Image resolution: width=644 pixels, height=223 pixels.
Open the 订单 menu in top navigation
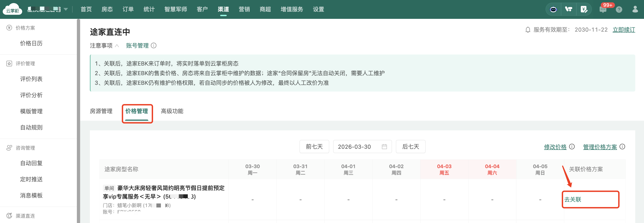[128, 9]
